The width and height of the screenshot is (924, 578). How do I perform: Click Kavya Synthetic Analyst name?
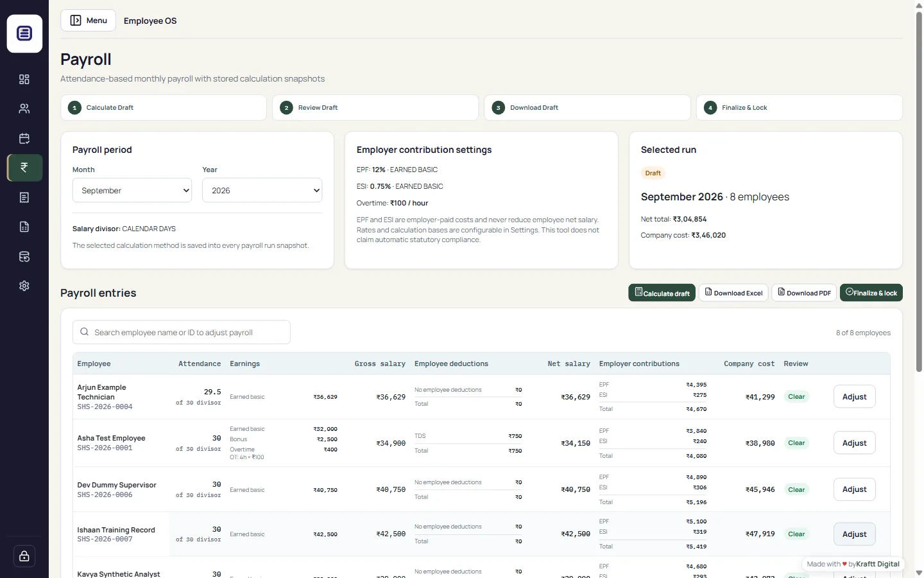pos(119,574)
